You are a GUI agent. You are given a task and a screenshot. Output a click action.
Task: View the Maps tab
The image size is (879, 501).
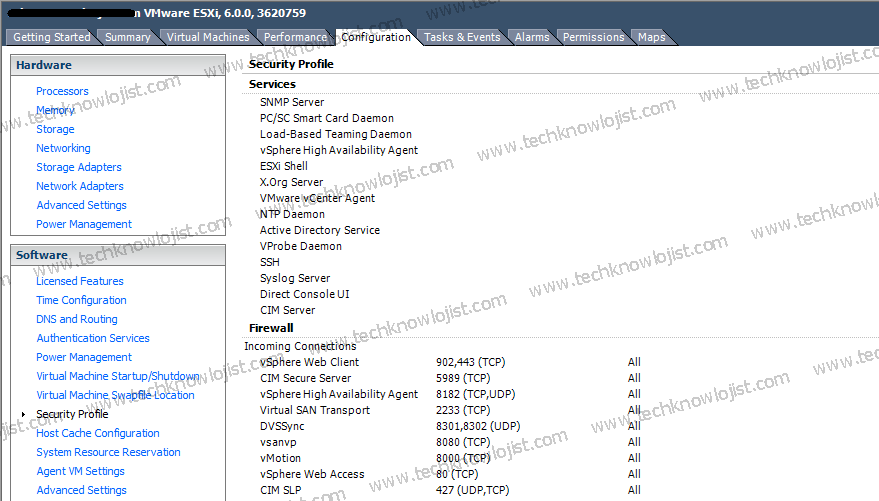coord(651,37)
